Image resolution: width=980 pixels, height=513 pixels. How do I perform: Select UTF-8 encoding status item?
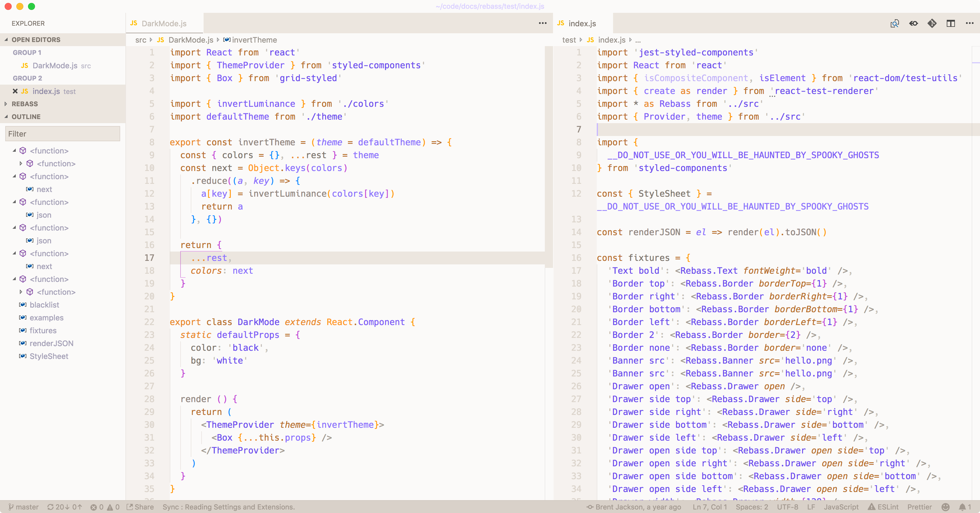click(787, 507)
